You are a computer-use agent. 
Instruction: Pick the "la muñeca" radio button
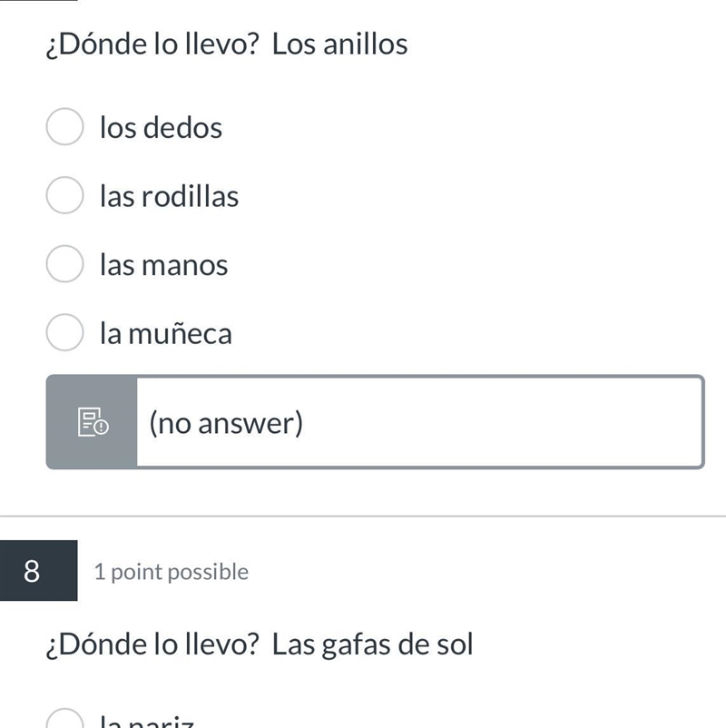click(65, 332)
